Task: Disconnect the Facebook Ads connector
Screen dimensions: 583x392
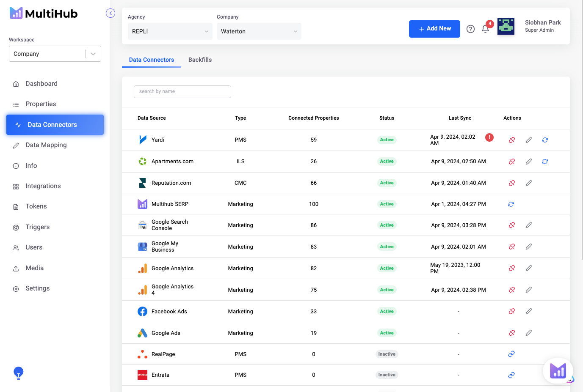Action: point(512,311)
